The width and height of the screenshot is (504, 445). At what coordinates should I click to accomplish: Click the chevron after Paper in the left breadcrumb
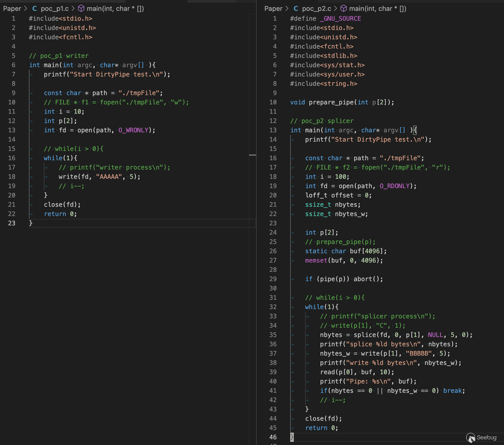click(26, 9)
